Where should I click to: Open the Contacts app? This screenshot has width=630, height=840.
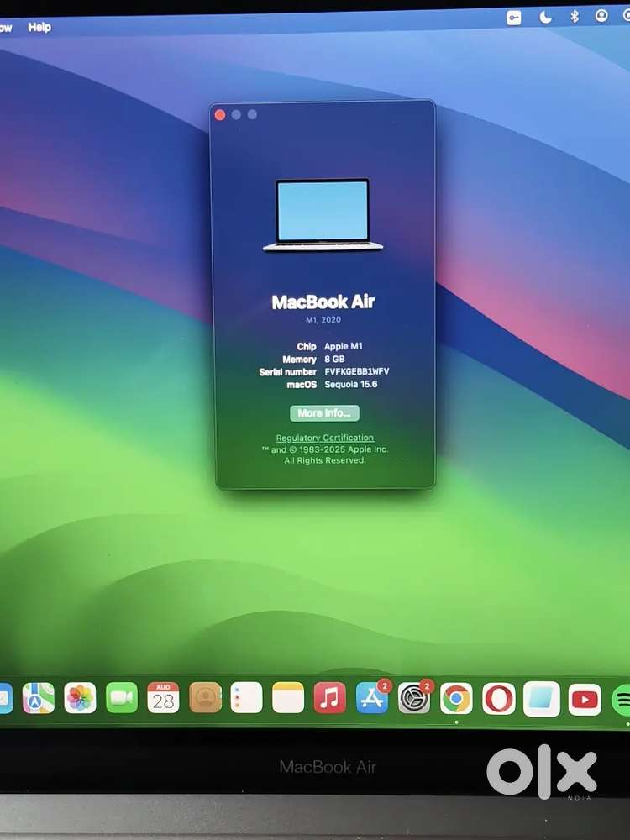[x=205, y=697]
